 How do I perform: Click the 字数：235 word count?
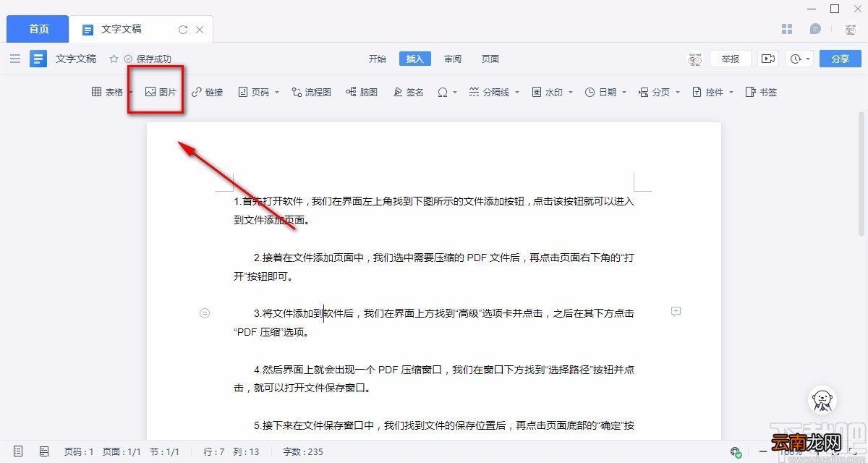tap(303, 451)
